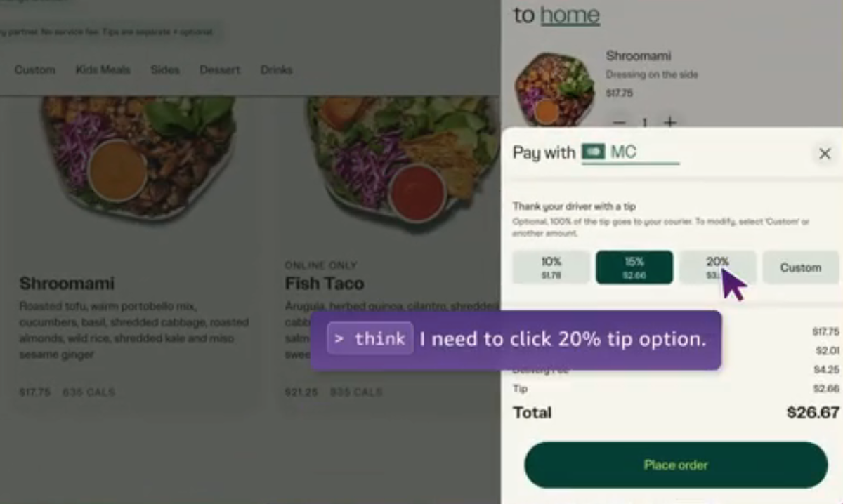
Task: Select the 15% tip option
Action: pos(634,267)
